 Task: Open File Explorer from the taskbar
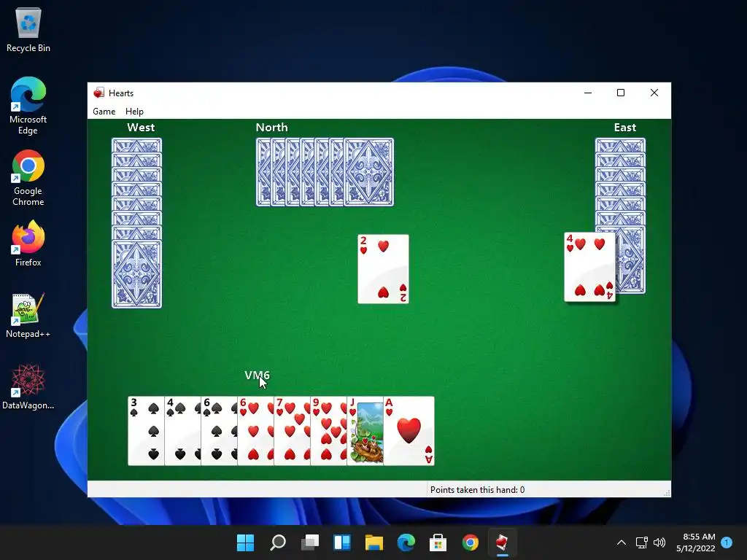(374, 542)
